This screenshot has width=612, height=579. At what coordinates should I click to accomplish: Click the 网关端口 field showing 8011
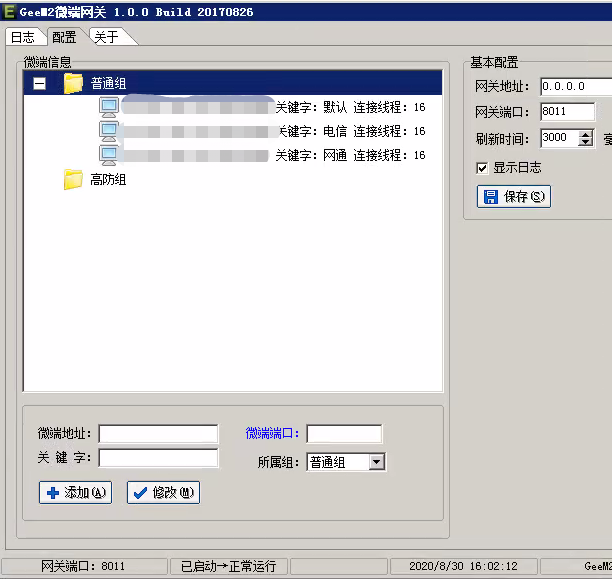(x=567, y=112)
